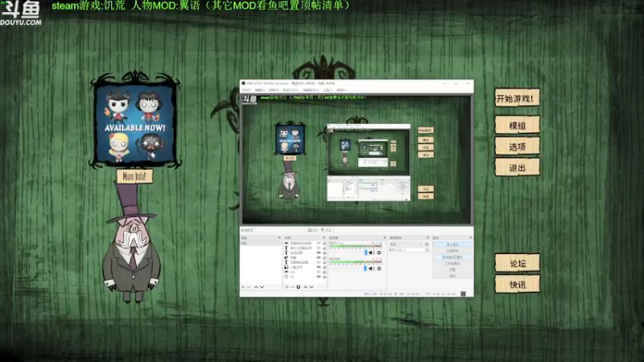Open the Edit menu in OBS

point(260,90)
